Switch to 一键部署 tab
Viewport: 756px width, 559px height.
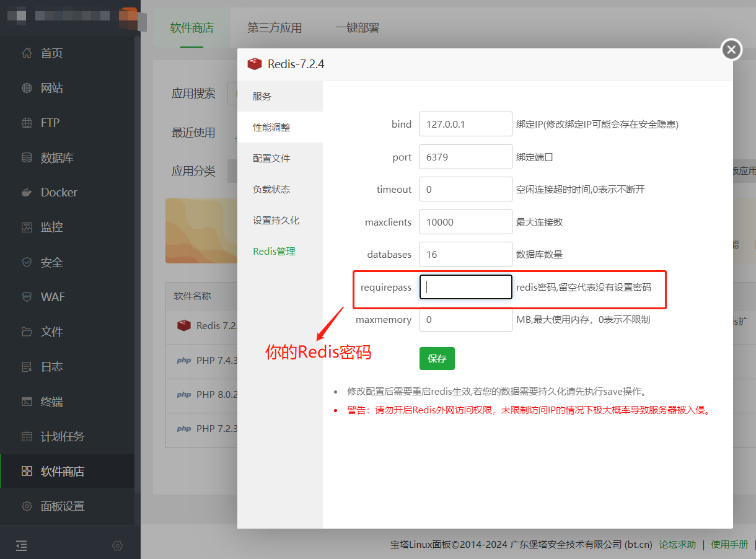(x=358, y=28)
